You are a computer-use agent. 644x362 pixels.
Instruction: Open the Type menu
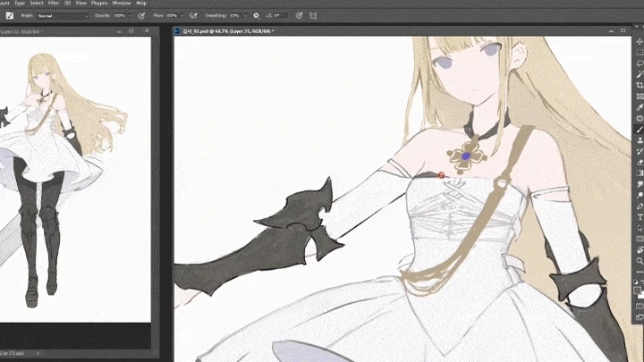coord(20,3)
